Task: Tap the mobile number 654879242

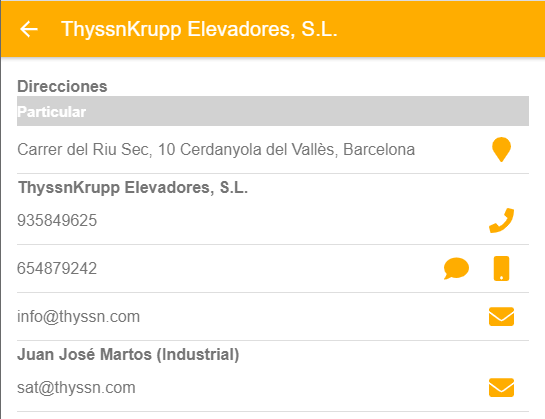Action: [x=57, y=268]
